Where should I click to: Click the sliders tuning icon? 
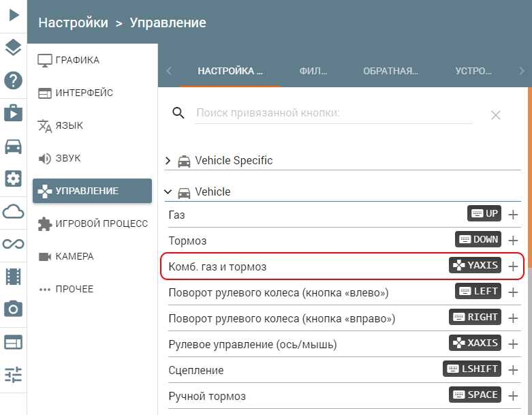pos(13,374)
